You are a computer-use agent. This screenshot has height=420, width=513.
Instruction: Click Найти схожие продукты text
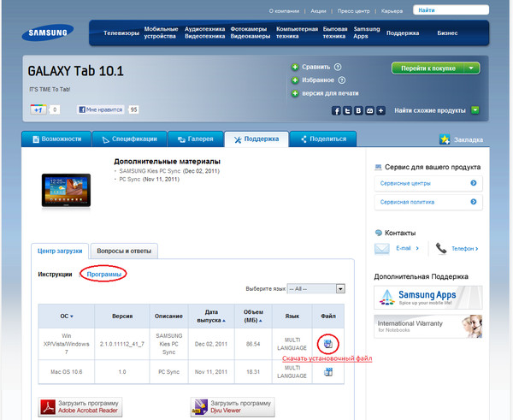(430, 110)
